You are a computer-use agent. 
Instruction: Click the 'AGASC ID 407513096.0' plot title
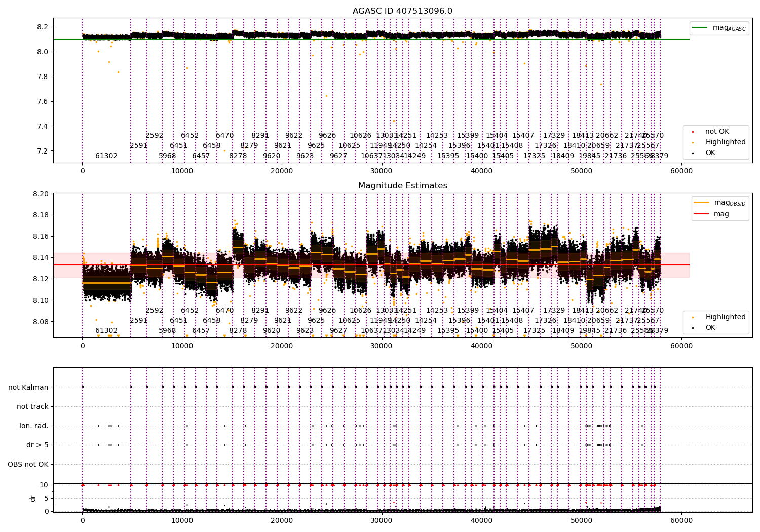coord(402,11)
